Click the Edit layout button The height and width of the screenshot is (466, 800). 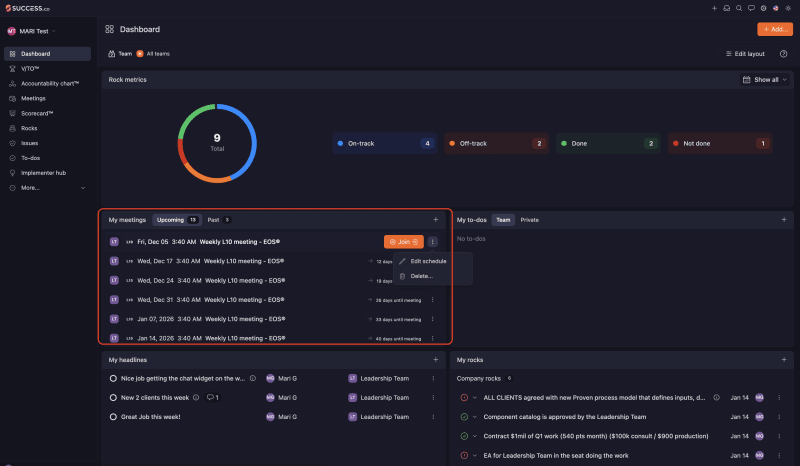[745, 54]
